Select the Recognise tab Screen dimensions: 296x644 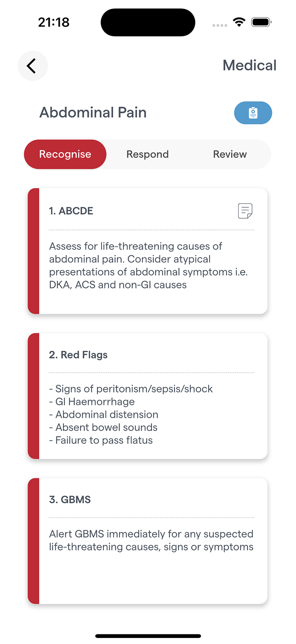click(65, 155)
